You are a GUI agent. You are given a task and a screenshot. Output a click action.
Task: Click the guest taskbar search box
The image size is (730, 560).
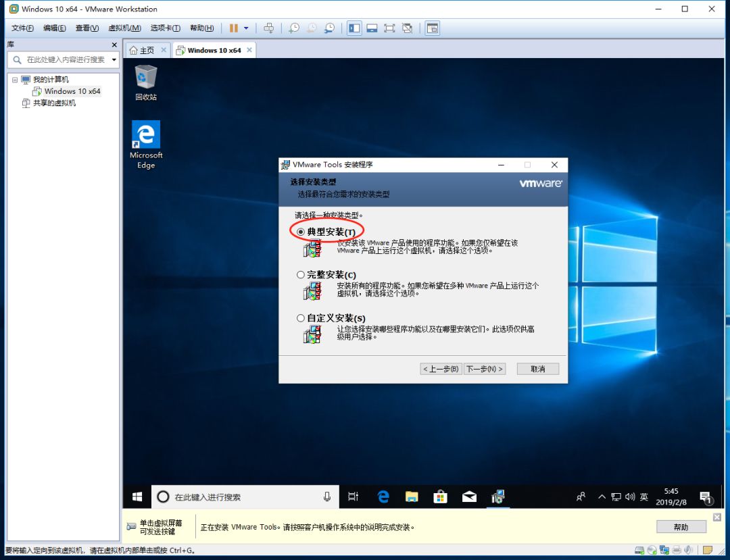coord(245,497)
